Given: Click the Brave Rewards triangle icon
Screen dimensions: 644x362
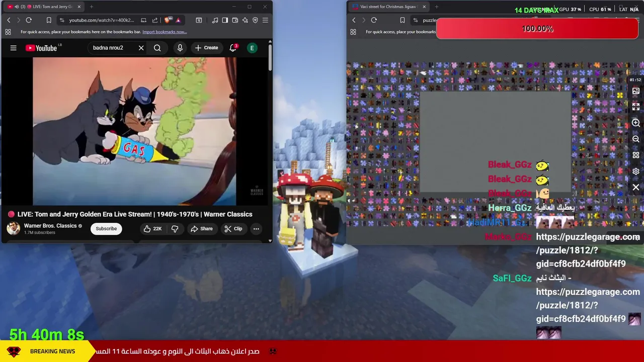Looking at the screenshot, I should tap(178, 20).
